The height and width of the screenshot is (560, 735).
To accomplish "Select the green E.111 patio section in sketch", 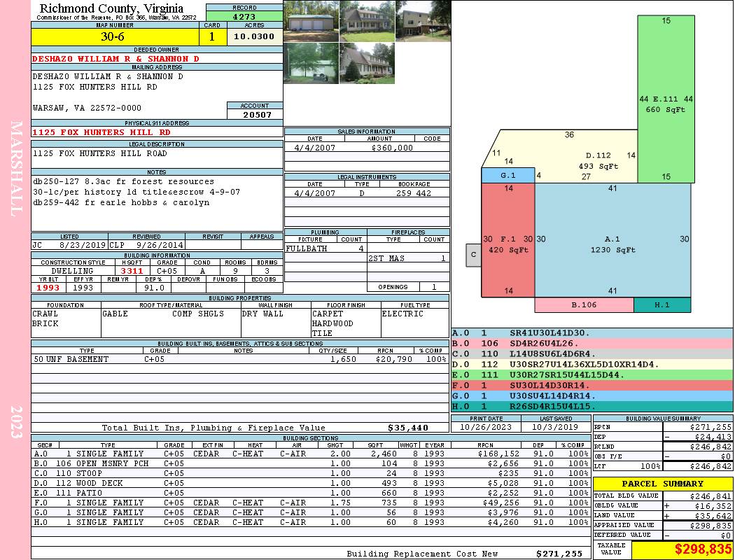I will (666, 99).
